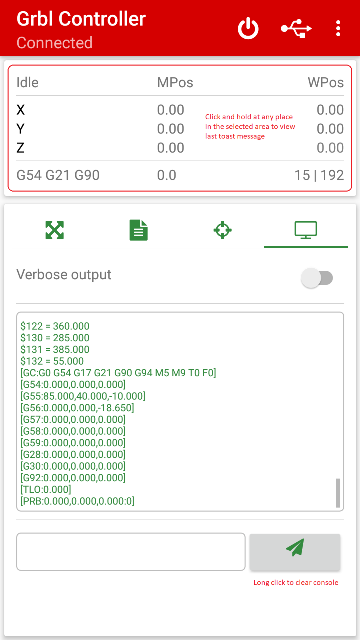
Task: Click the console scrollbar handle
Action: coord(338,493)
